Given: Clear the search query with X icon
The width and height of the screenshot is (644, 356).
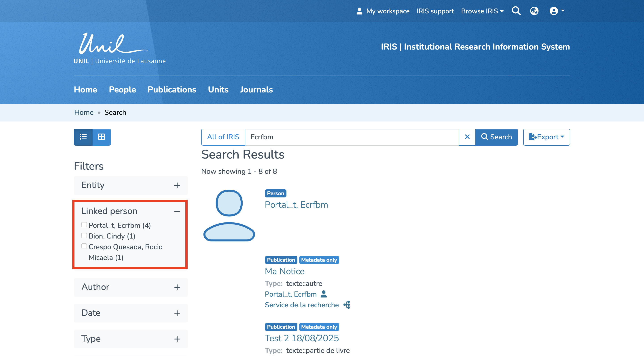Looking at the screenshot, I should pos(467,137).
